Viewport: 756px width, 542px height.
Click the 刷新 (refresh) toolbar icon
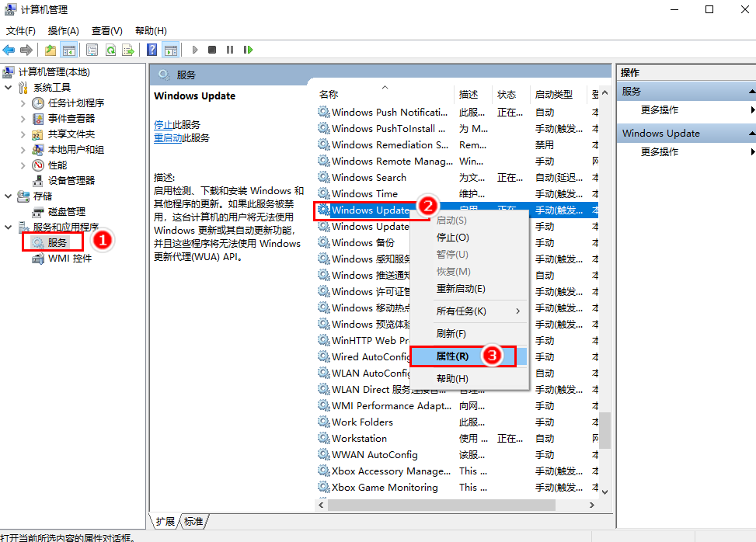tap(109, 50)
